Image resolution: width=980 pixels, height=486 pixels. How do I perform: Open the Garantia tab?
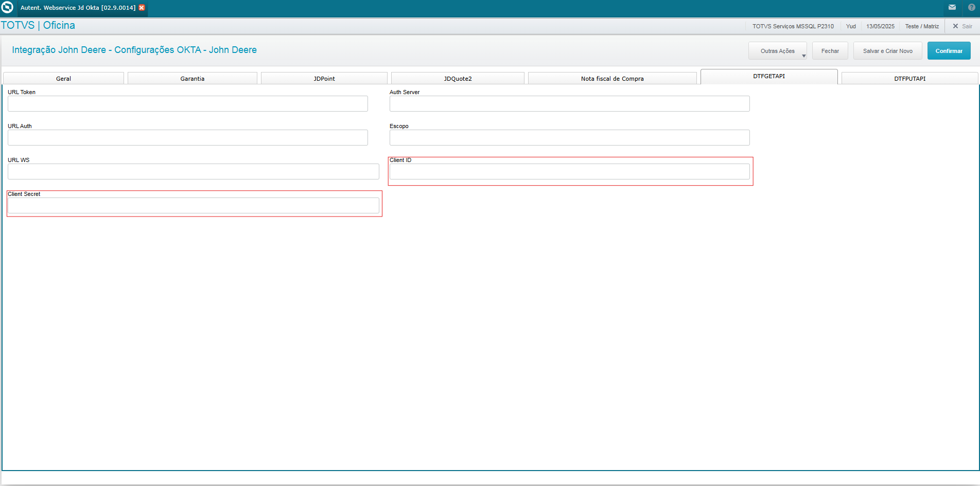point(192,79)
